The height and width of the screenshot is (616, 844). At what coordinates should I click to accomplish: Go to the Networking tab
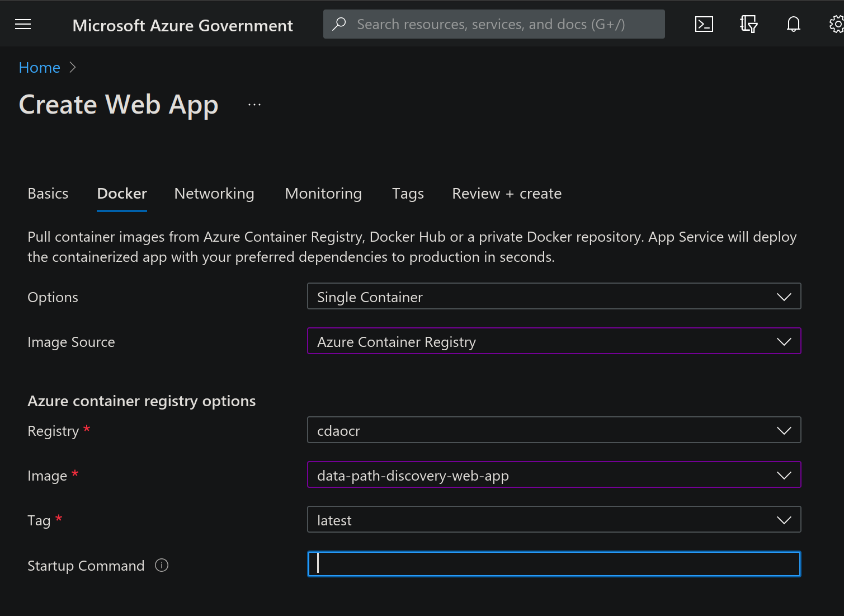click(214, 194)
